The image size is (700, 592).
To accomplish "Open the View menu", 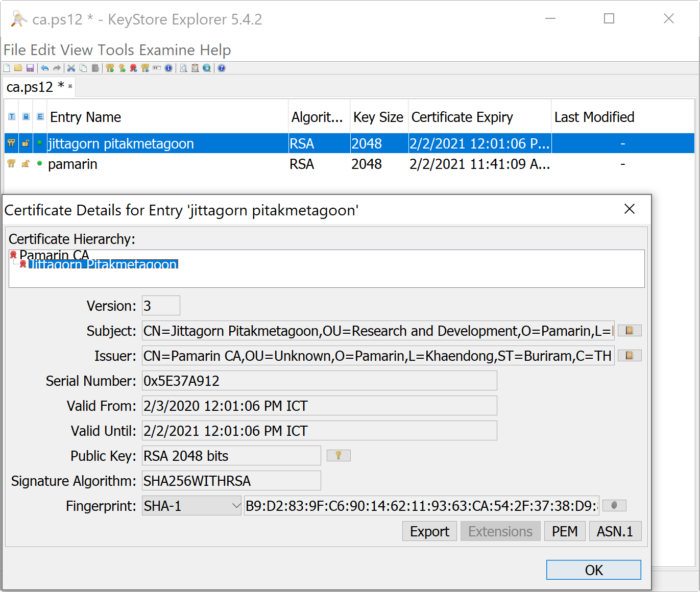I will tap(77, 50).
